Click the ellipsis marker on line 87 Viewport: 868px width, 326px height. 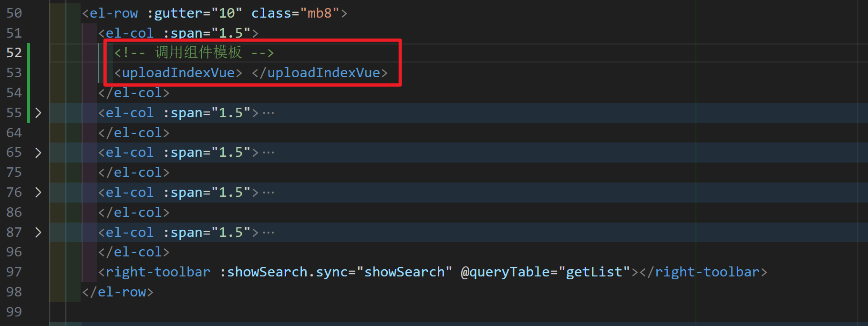pyautogui.click(x=269, y=233)
